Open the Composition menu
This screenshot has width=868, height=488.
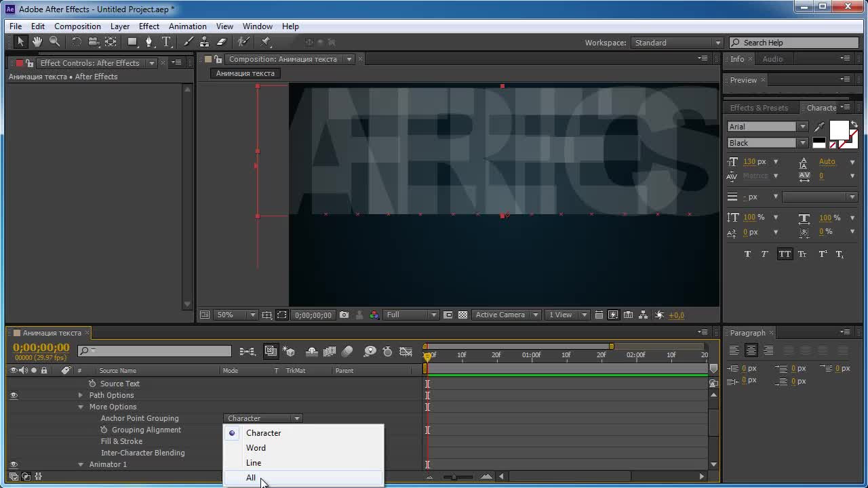[x=77, y=26]
